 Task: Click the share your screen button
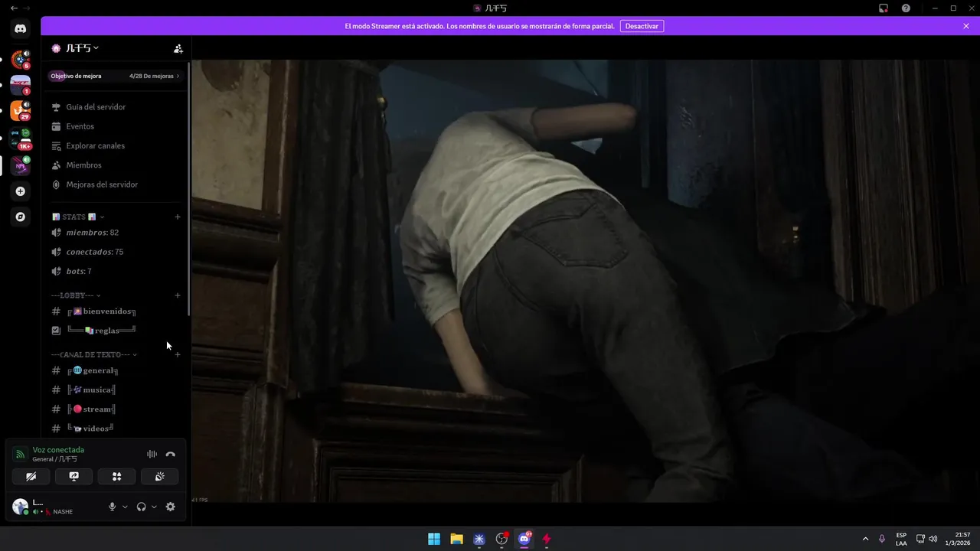coord(74,477)
